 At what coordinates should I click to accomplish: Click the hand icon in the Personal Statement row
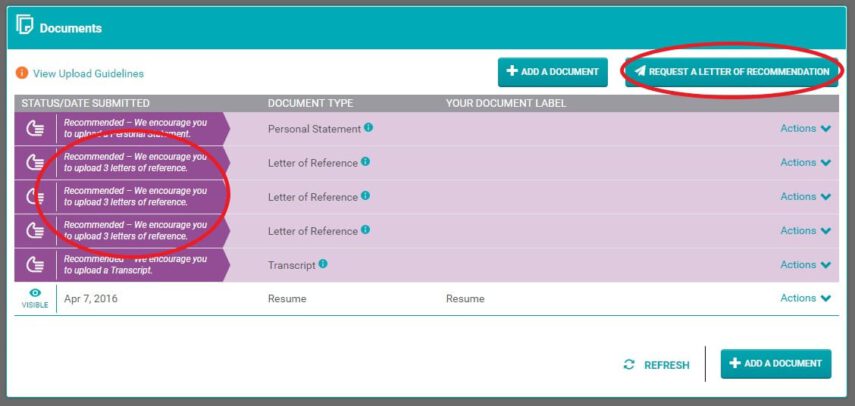pyautogui.click(x=35, y=129)
